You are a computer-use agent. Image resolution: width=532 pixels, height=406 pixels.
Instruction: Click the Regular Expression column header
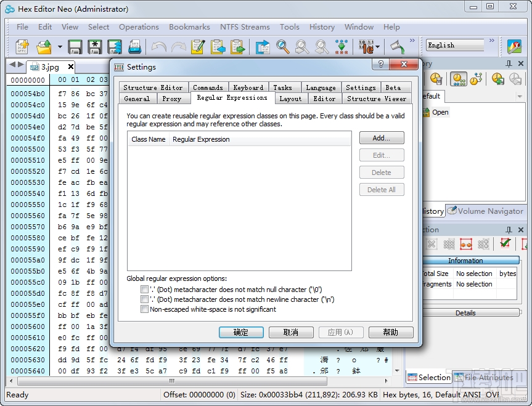click(260, 139)
